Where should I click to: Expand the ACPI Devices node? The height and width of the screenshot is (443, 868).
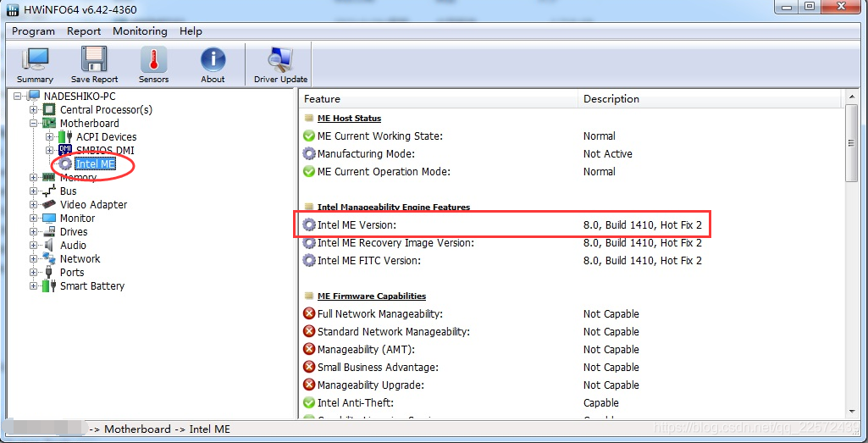pyautogui.click(x=50, y=136)
